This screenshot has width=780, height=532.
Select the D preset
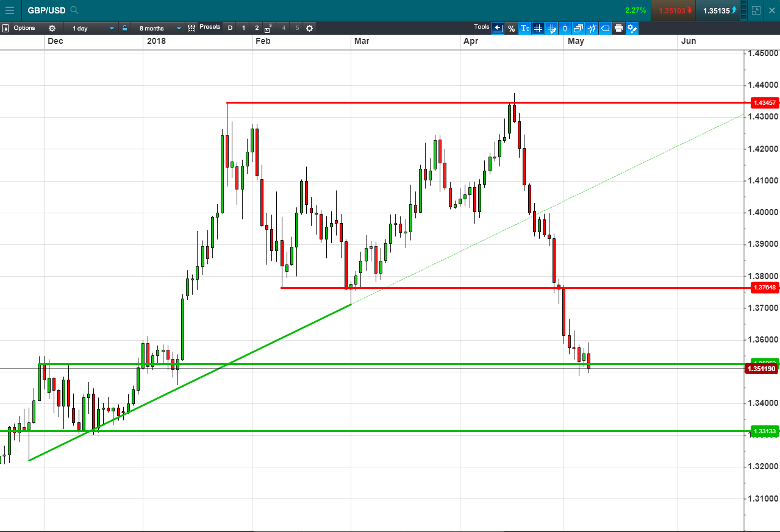pyautogui.click(x=230, y=28)
